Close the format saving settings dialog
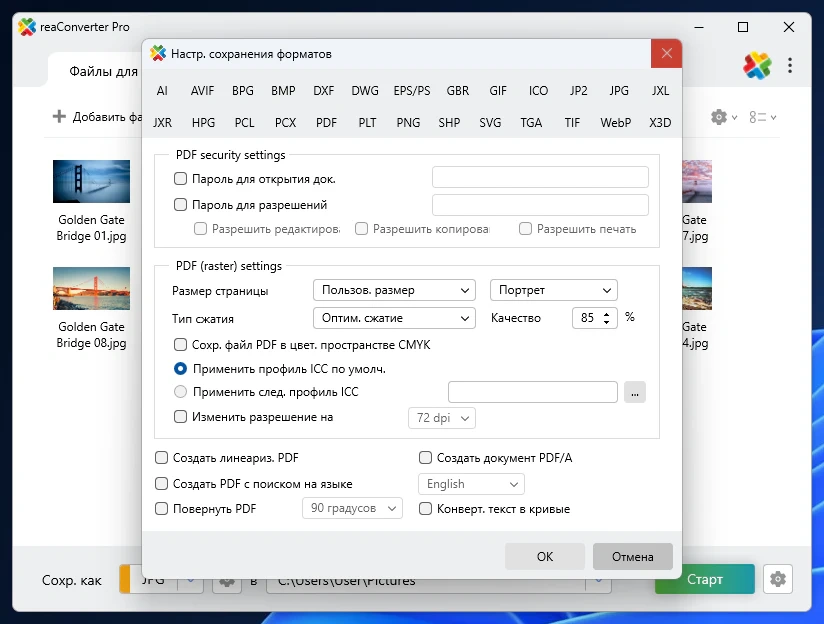This screenshot has width=824, height=624. tap(666, 53)
